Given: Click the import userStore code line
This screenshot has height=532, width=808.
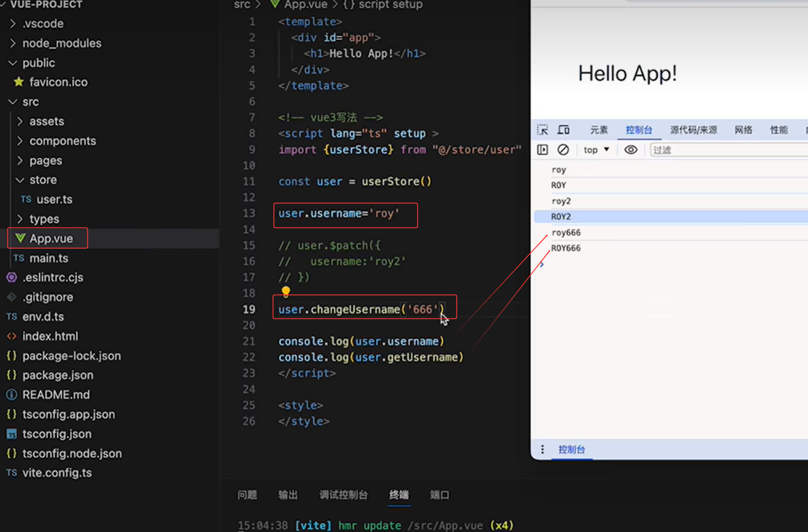Looking at the screenshot, I should pos(400,150).
